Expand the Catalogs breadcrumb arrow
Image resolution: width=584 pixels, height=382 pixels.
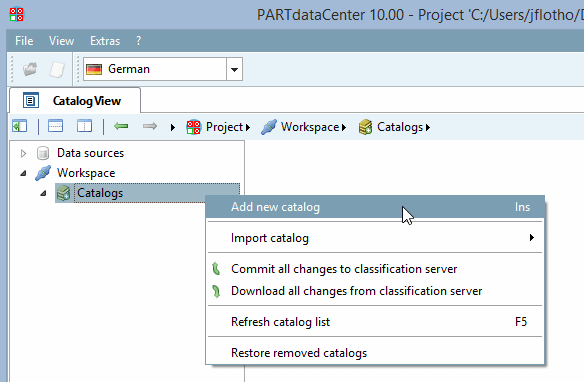tap(428, 127)
